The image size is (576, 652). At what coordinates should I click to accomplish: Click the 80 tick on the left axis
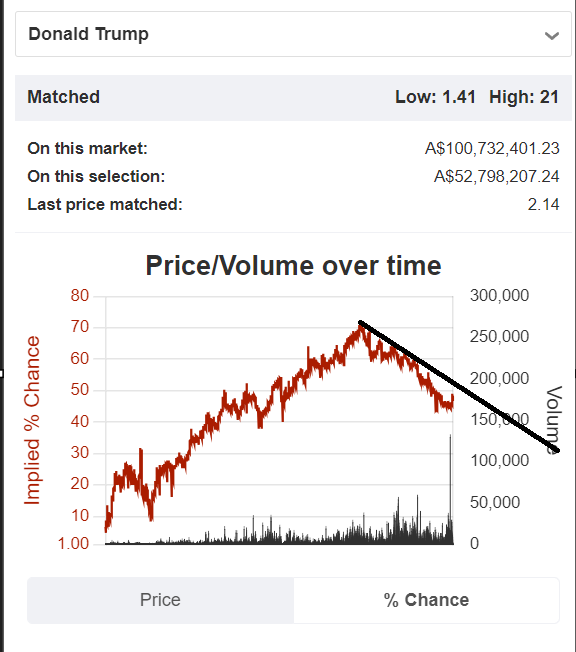coord(79,295)
